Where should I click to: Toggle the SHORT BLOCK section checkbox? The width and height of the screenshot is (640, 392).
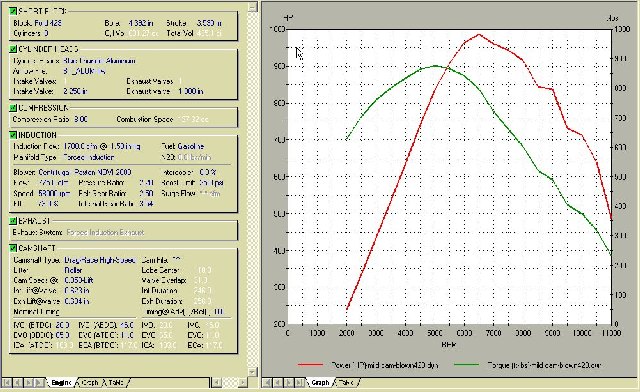pos(13,11)
